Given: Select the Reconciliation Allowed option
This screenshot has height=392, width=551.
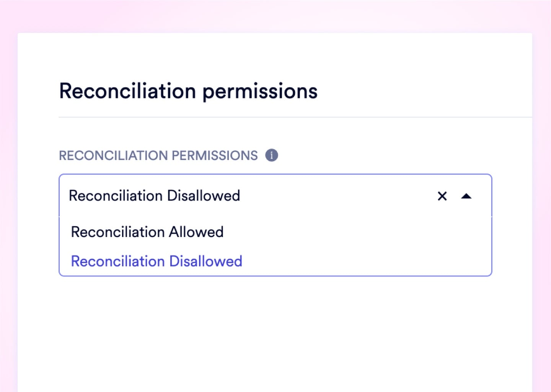Looking at the screenshot, I should coord(147,232).
